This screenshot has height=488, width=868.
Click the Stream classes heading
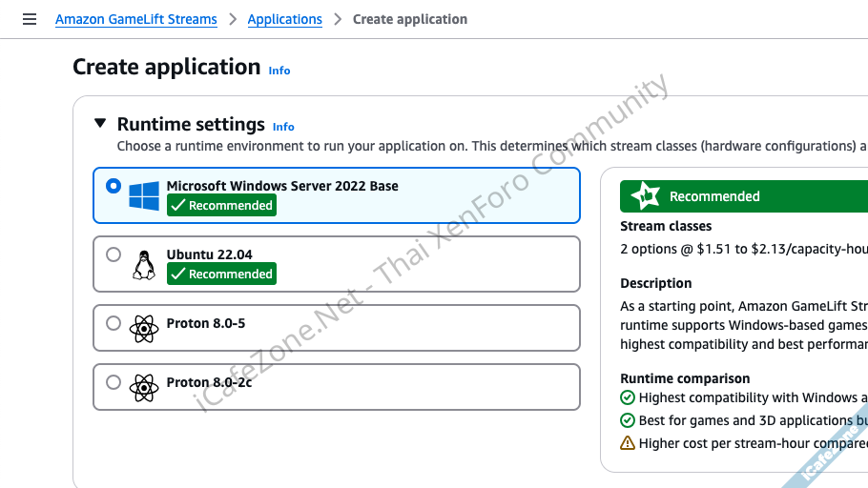pos(666,226)
